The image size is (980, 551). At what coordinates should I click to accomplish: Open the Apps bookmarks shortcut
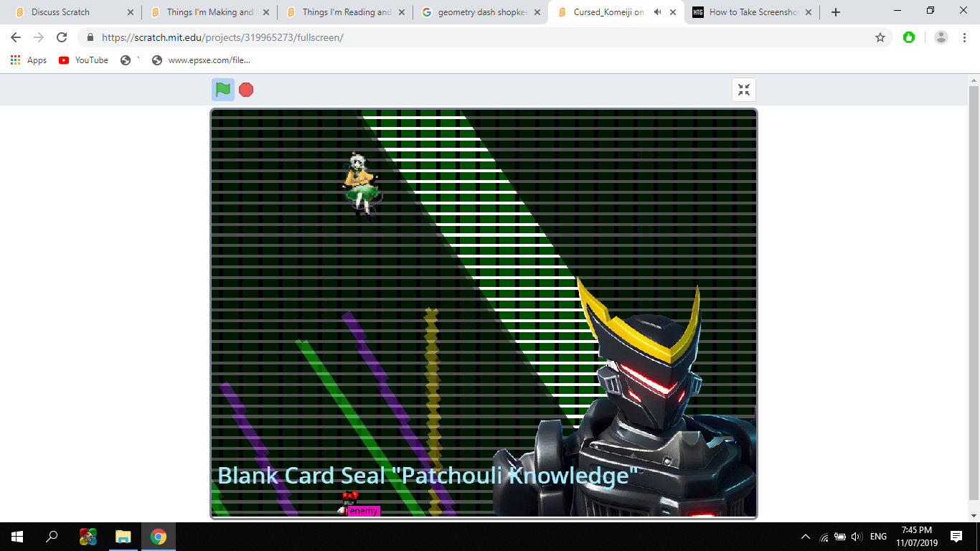coord(29,60)
